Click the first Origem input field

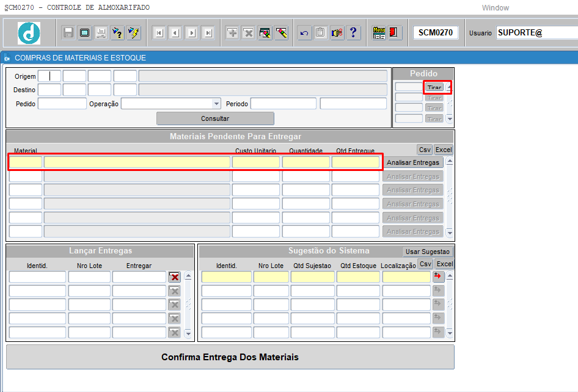[x=49, y=76]
